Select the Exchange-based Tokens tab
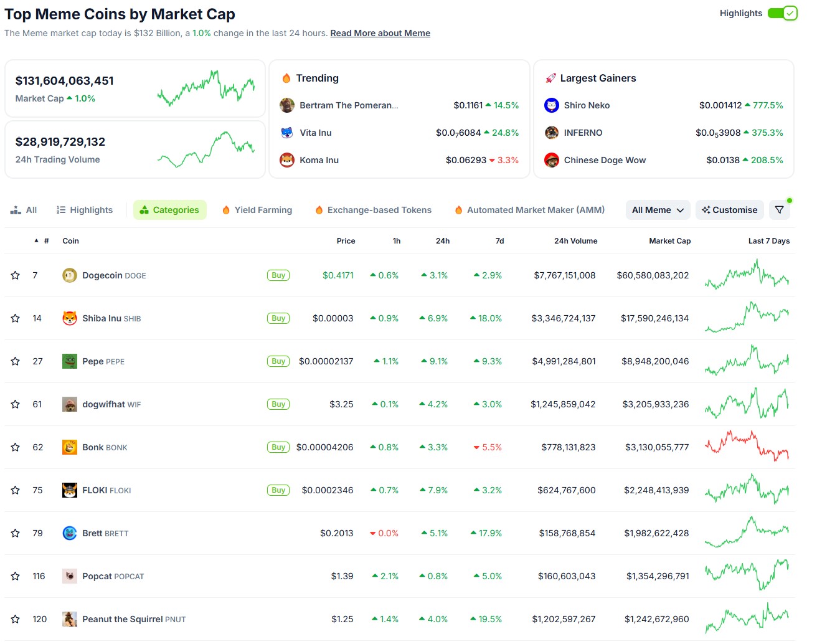The image size is (817, 644). pos(373,211)
